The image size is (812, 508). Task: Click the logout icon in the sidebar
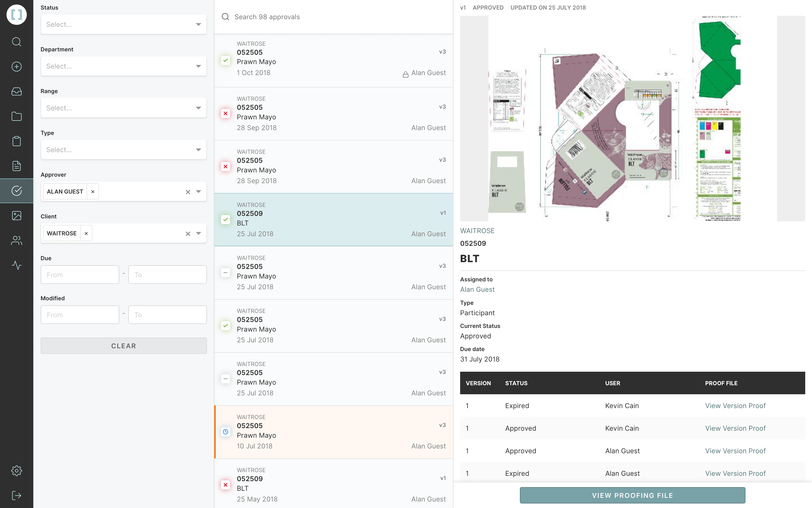[x=16, y=496]
